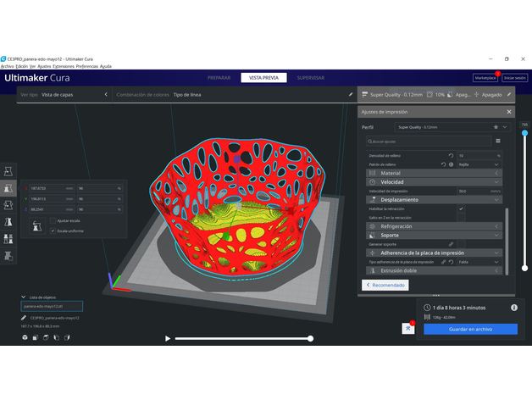
Task: Select the Mirror tool in left toolbar
Action: tap(8, 222)
